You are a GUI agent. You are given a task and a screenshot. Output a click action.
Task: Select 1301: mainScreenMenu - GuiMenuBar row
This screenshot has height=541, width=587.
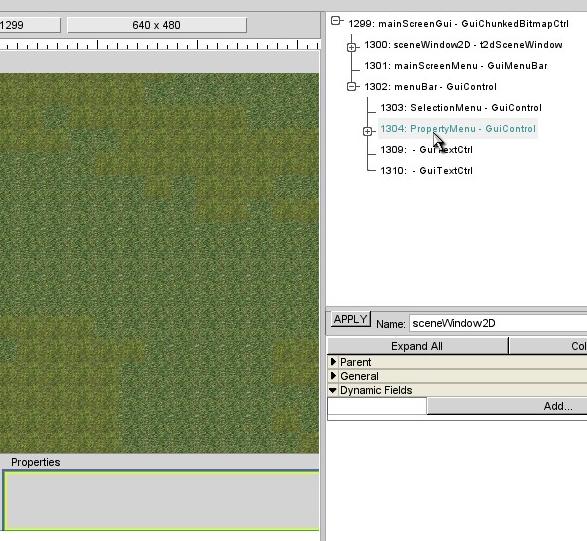(456, 66)
